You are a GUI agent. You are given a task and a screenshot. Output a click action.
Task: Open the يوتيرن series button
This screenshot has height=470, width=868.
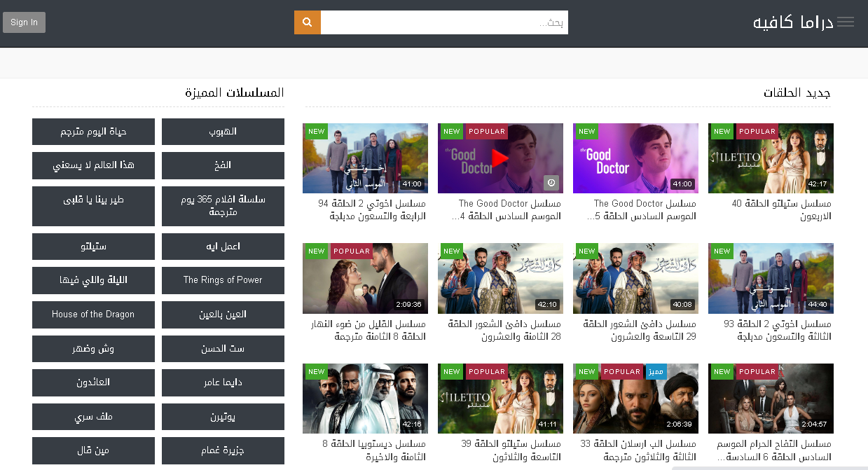point(223,417)
